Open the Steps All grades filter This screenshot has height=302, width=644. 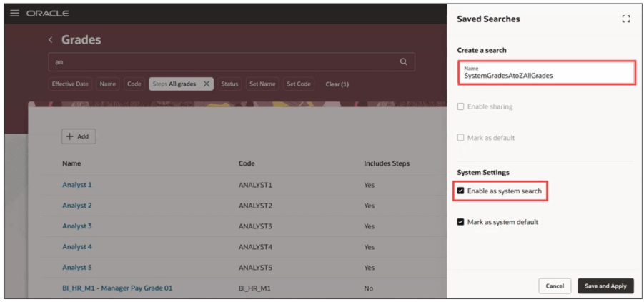(174, 84)
